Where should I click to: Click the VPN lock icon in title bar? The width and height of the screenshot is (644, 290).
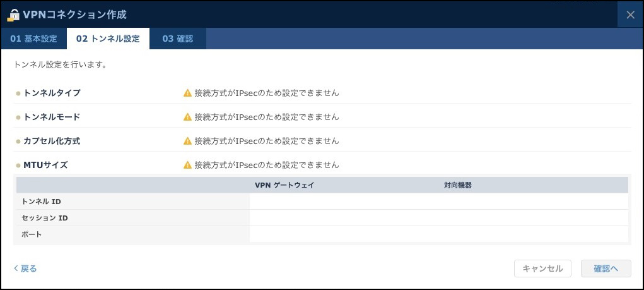14,15
